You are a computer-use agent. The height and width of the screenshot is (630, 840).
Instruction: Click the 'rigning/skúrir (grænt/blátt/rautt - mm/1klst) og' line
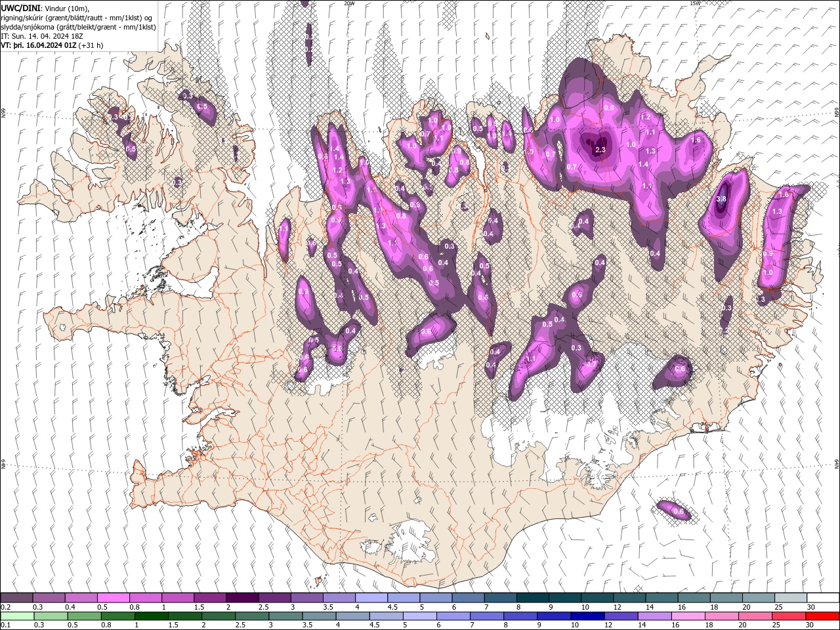coord(77,17)
